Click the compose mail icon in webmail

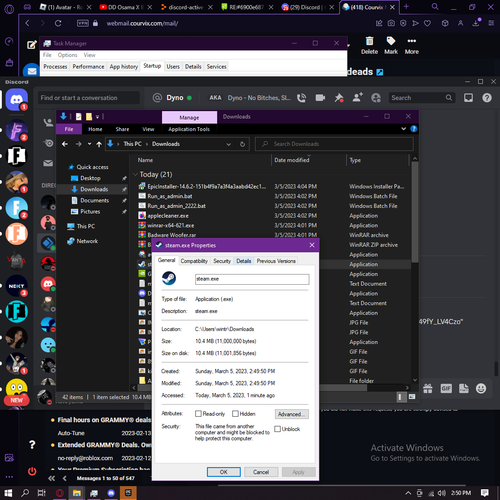pos(32,45)
